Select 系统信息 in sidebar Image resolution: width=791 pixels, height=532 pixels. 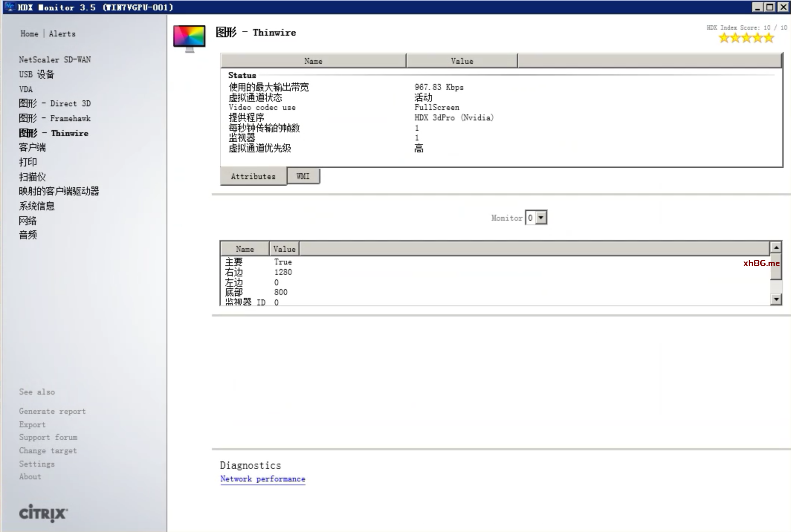pos(37,206)
